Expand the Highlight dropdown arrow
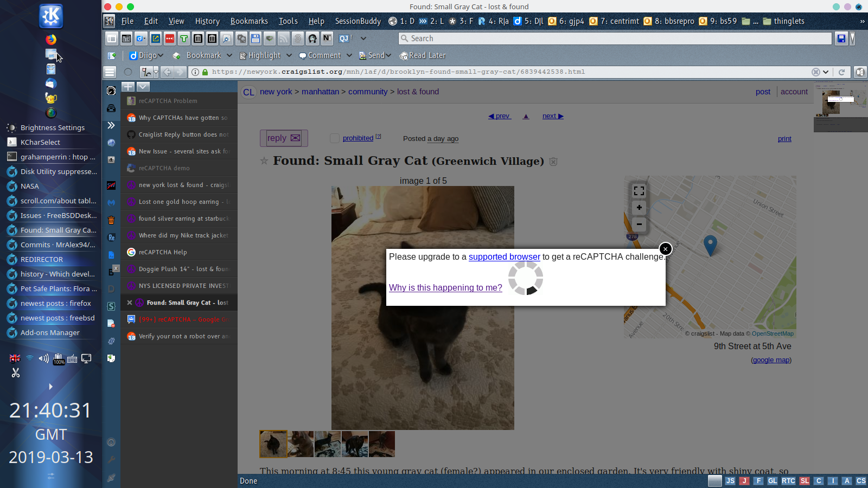 click(289, 55)
